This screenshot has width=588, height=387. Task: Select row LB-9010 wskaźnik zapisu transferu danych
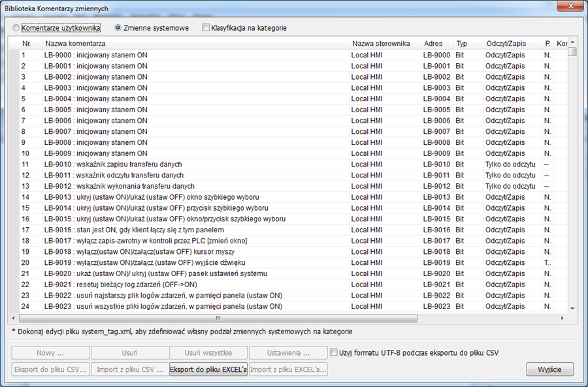[287, 164]
